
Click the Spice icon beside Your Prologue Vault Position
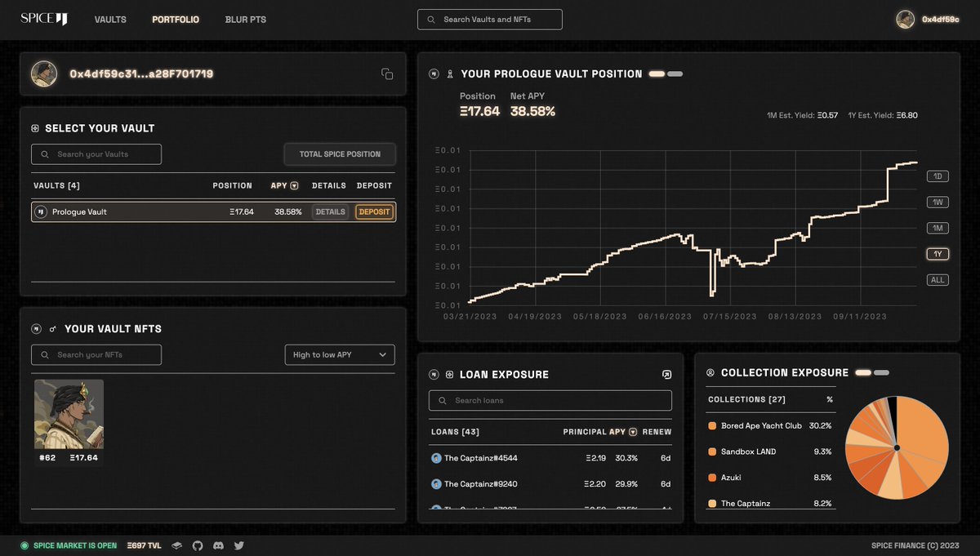(434, 74)
